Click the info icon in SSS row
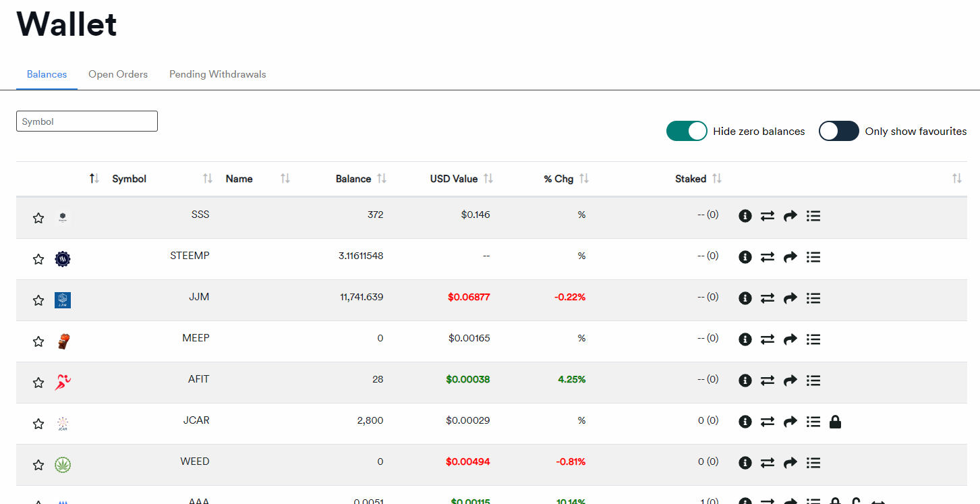This screenshot has width=980, height=504. pos(745,216)
